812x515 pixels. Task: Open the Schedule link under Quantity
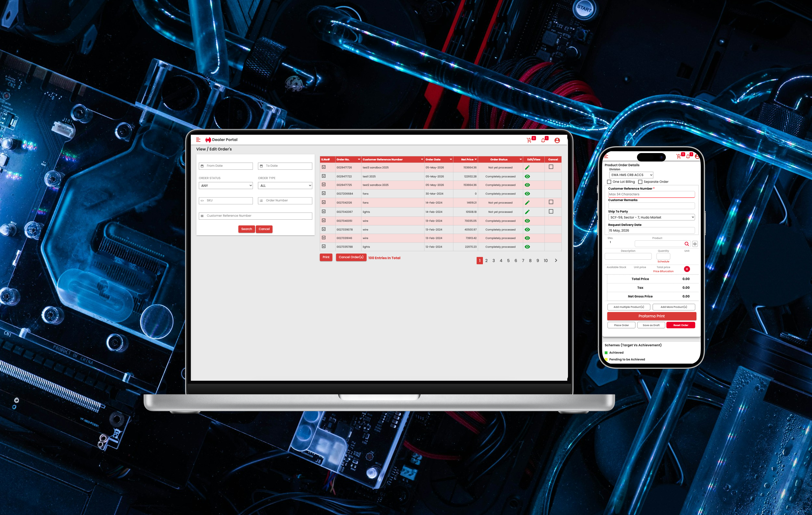point(663,262)
